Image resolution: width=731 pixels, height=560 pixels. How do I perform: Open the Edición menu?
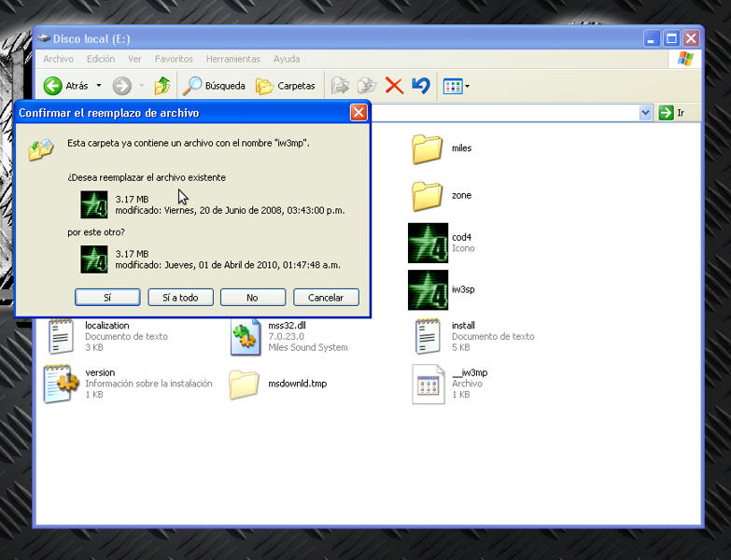[x=101, y=59]
